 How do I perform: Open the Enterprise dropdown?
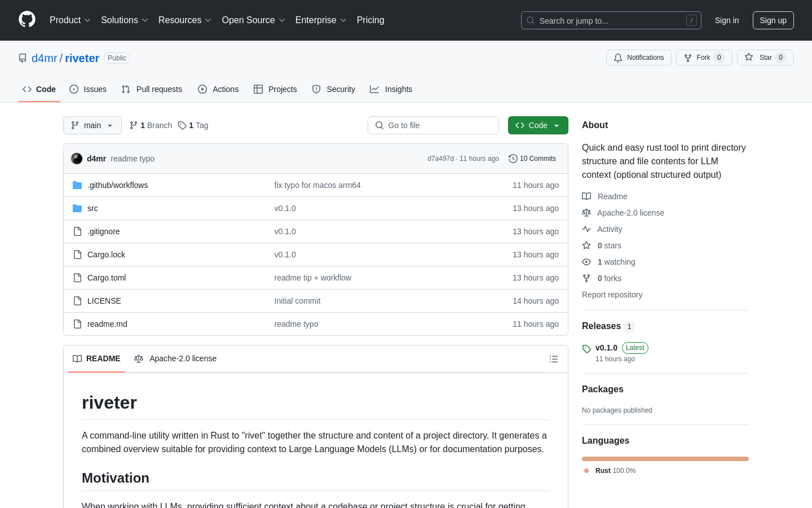(x=321, y=20)
